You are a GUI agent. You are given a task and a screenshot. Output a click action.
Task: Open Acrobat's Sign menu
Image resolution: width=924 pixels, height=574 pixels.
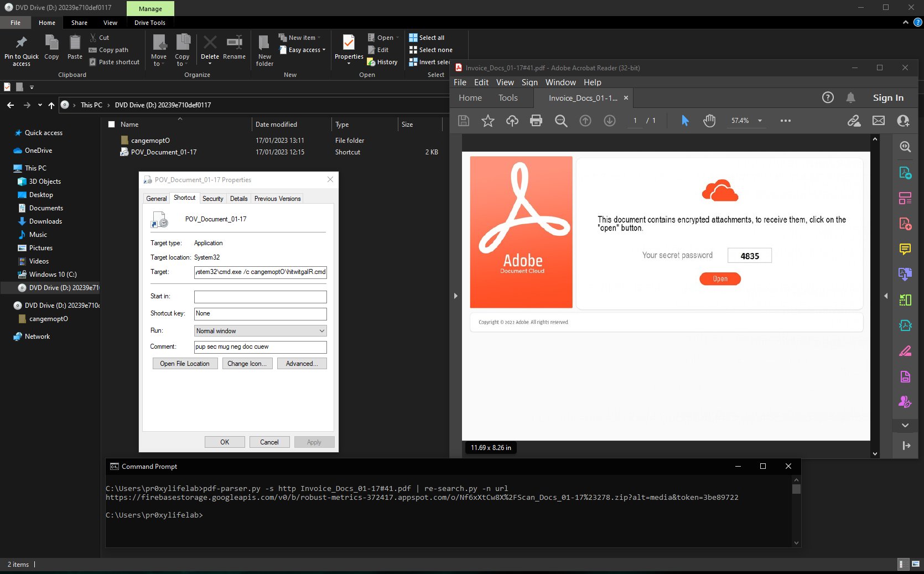tap(530, 82)
